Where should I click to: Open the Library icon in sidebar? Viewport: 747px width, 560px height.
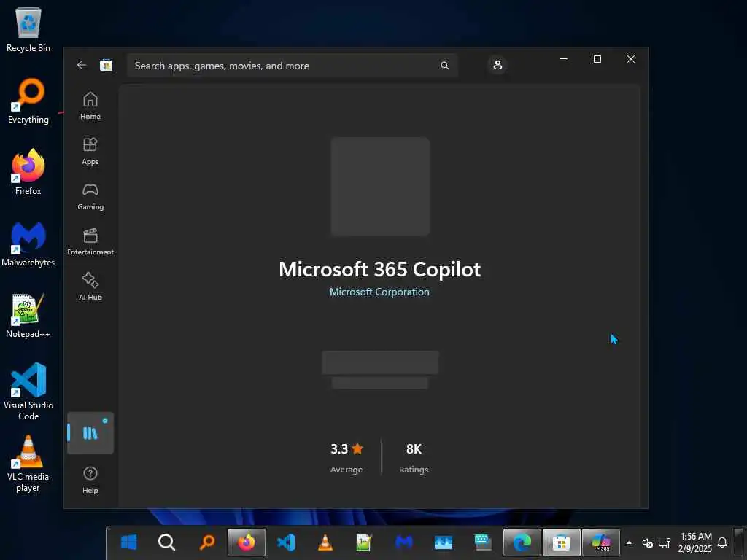coord(90,433)
